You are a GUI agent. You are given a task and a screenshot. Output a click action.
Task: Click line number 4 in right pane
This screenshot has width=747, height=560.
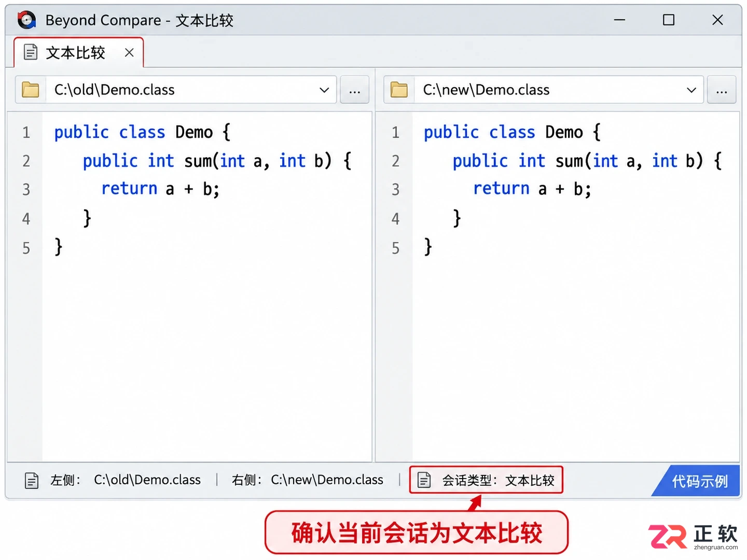(395, 219)
